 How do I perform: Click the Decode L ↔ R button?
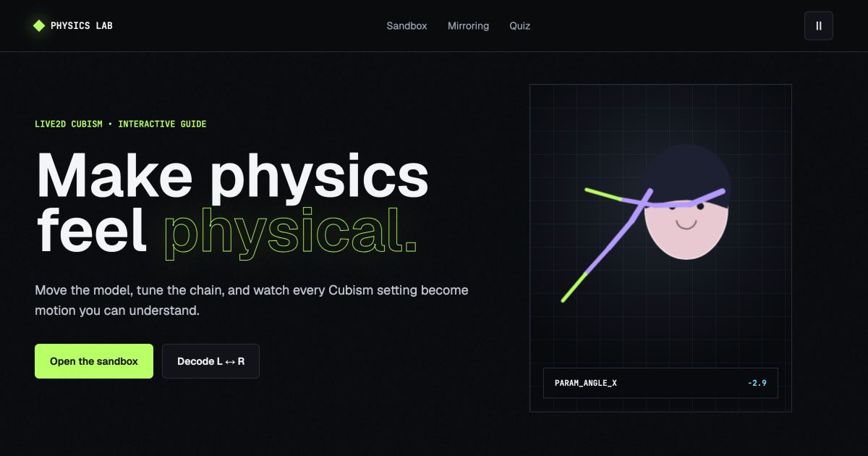(210, 361)
